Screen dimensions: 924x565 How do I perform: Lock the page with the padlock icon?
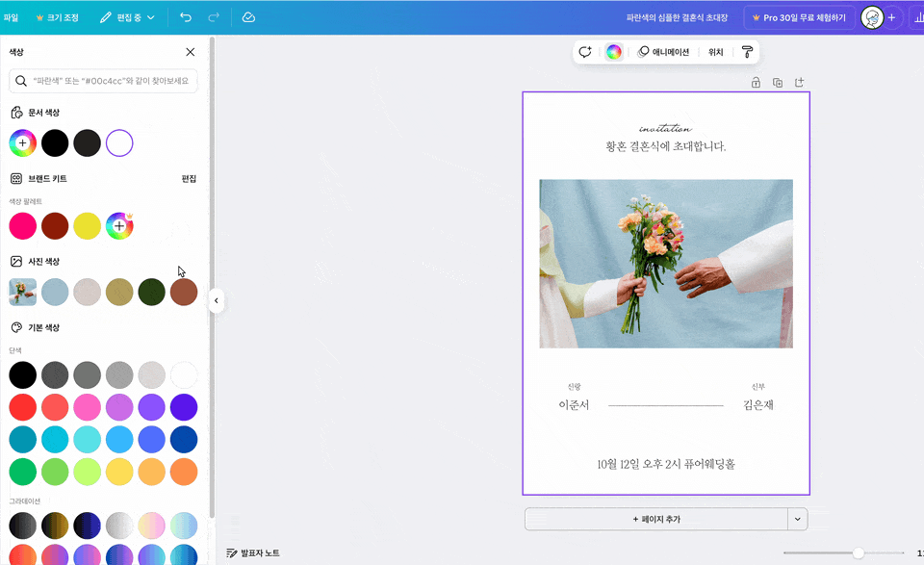(x=757, y=83)
